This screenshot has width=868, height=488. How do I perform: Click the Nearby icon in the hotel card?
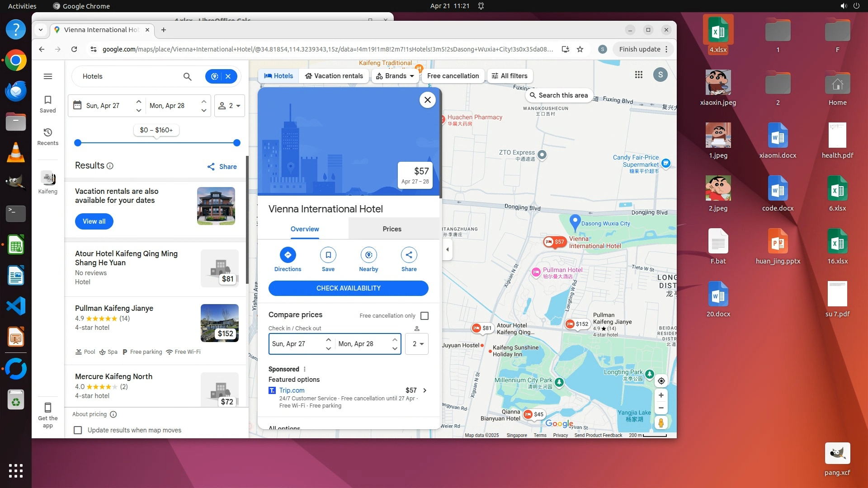click(368, 255)
